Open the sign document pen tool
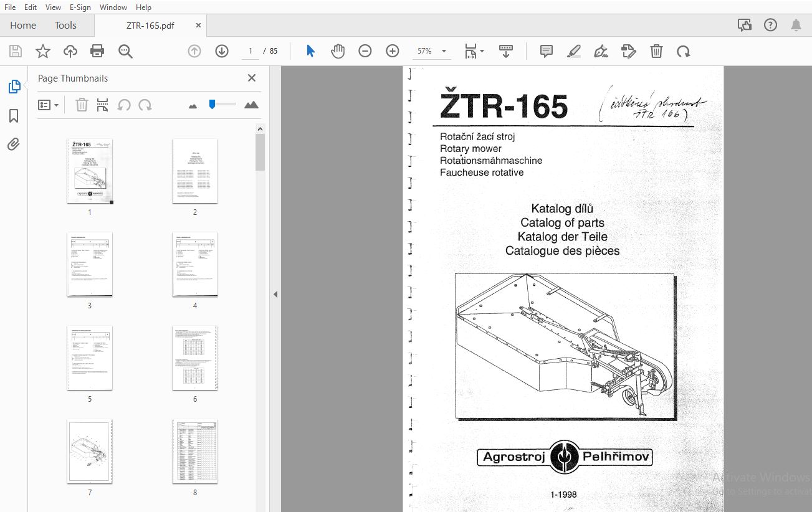 pos(601,51)
